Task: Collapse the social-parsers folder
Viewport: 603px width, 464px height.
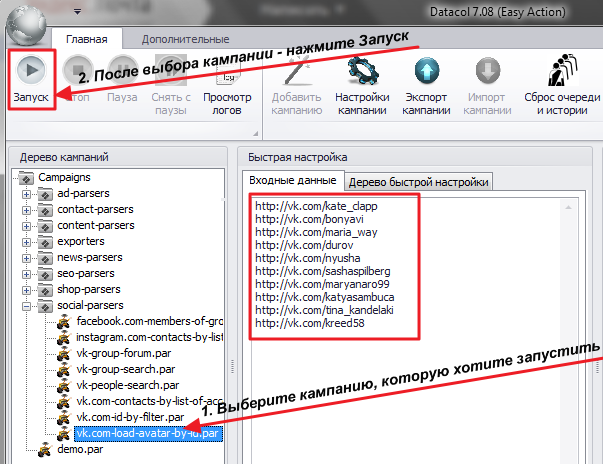Action: 26,306
